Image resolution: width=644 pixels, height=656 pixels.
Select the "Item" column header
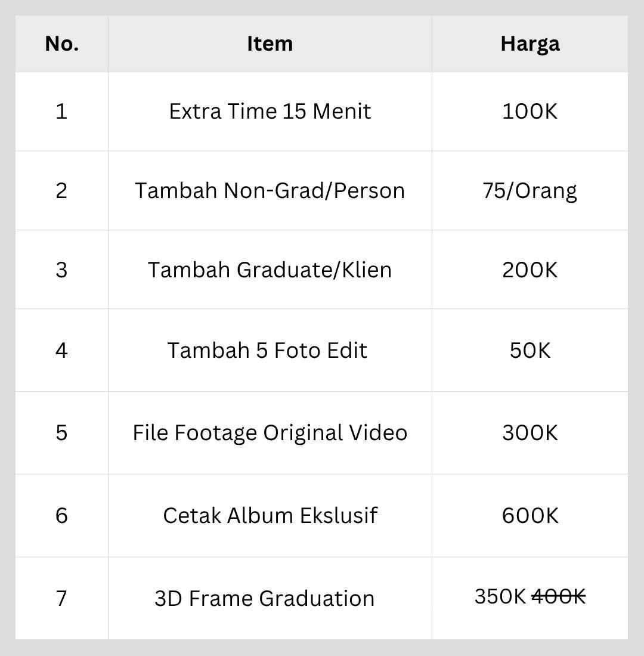[x=270, y=44]
